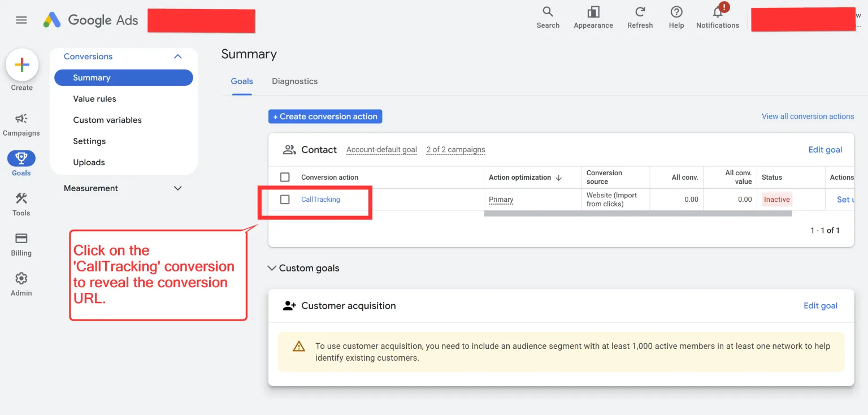Click the All conv. value column header
Image resolution: width=868 pixels, height=415 pixels.
point(738,178)
